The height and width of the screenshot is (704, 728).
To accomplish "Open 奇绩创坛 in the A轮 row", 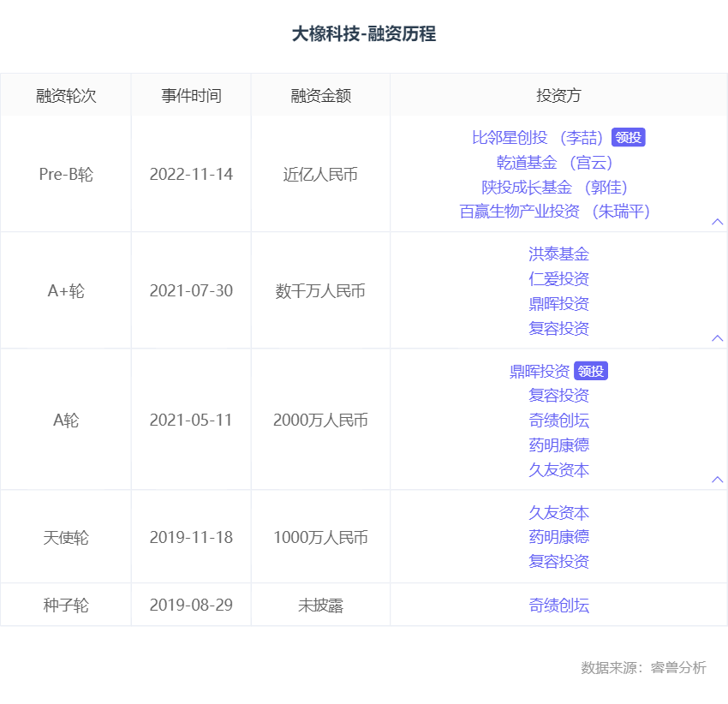I will click(558, 421).
